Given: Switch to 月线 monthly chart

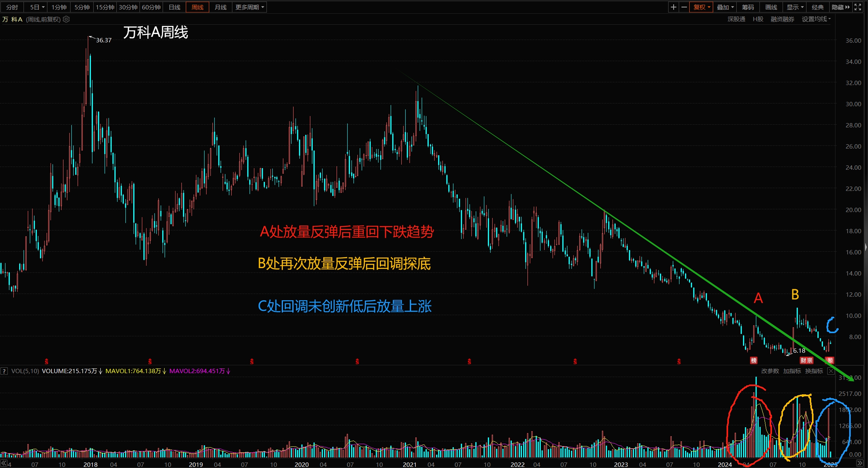Looking at the screenshot, I should (x=221, y=7).
